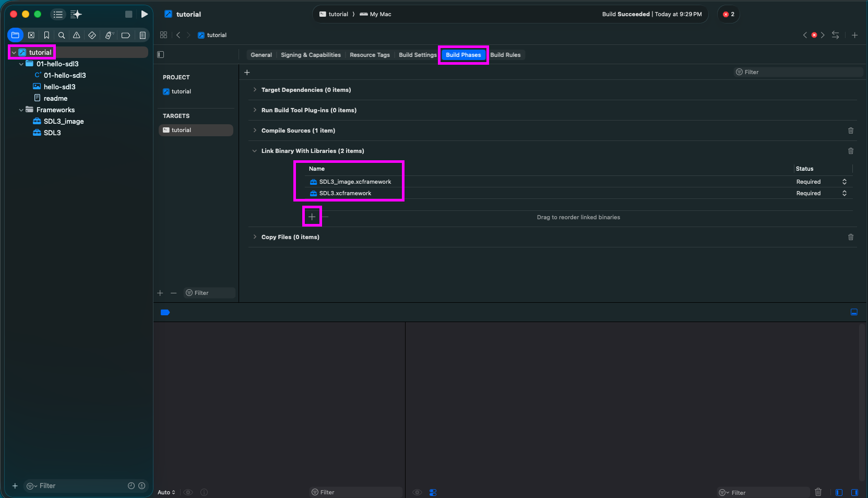Open the Find navigator magnifier

click(62, 35)
